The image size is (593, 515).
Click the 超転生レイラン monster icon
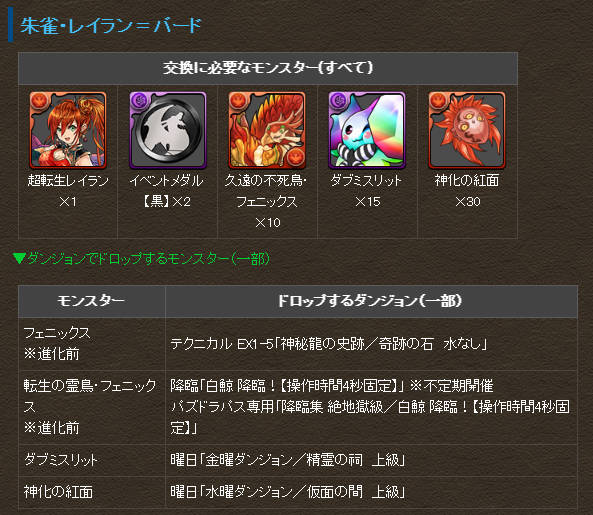tap(68, 130)
